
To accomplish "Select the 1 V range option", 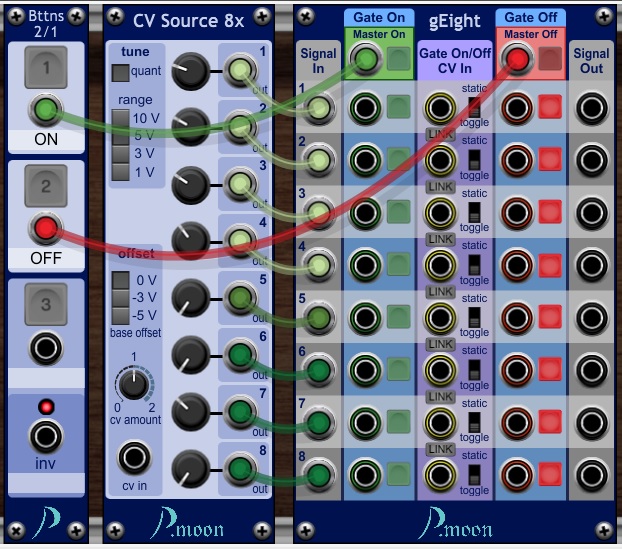I will [x=120, y=172].
